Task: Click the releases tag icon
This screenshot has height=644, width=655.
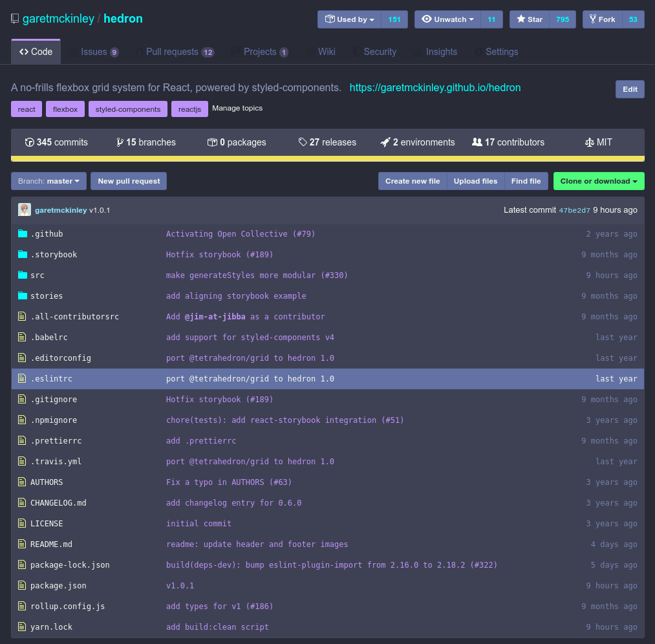Action: [x=303, y=142]
